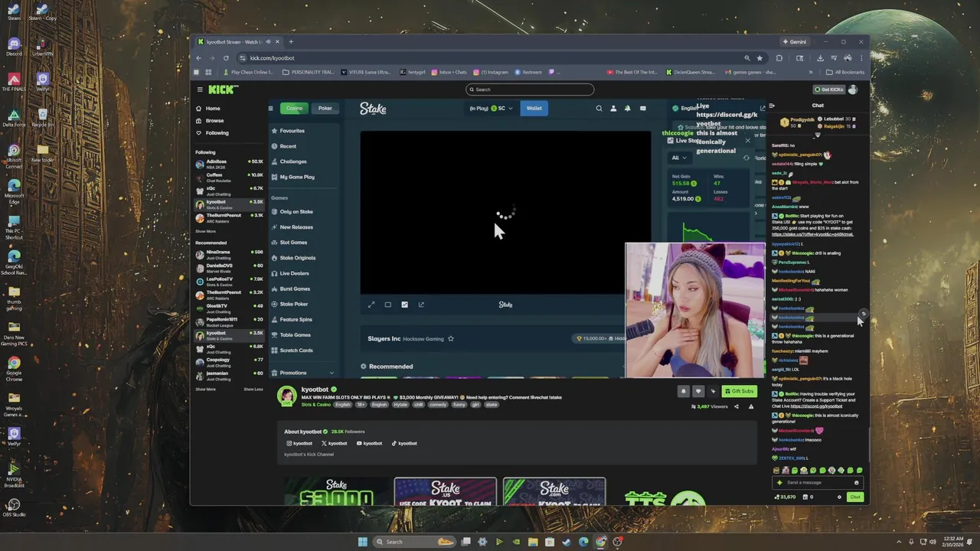This screenshot has height=551, width=980.
Task: Click the taskbar Search box
Action: point(413,542)
